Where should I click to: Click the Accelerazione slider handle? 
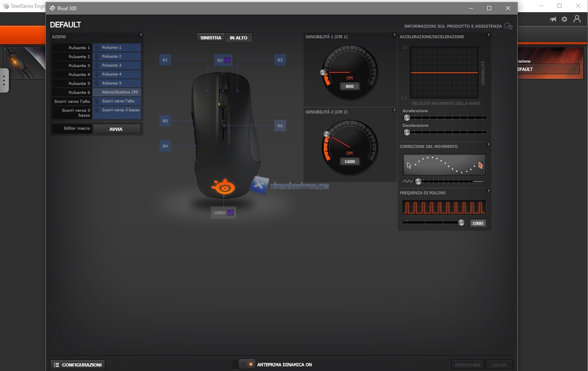click(x=407, y=118)
